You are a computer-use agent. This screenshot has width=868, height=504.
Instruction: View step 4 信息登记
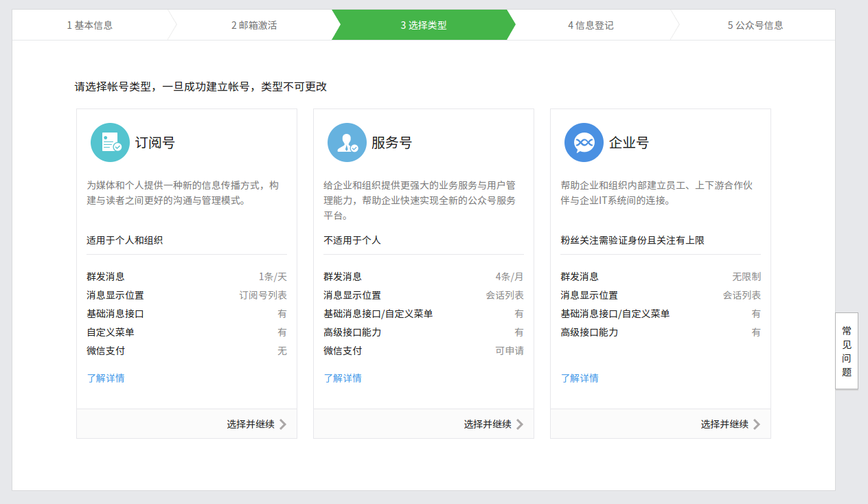pyautogui.click(x=590, y=25)
